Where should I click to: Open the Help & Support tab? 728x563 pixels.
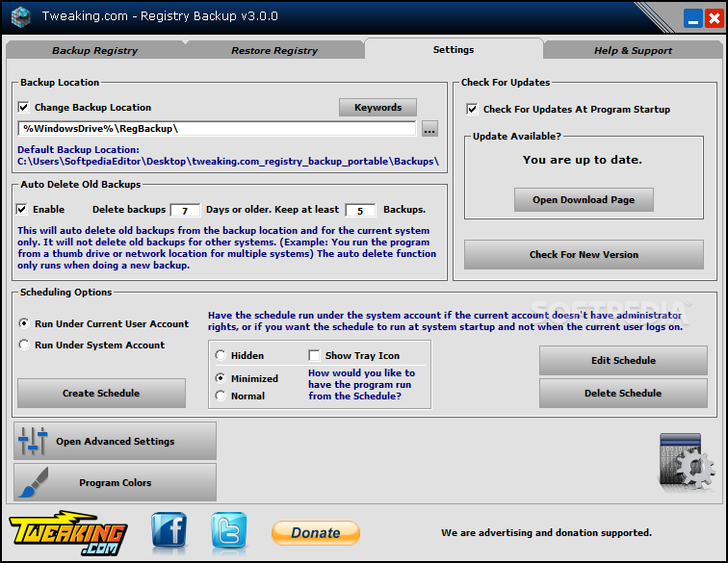pyautogui.click(x=633, y=50)
